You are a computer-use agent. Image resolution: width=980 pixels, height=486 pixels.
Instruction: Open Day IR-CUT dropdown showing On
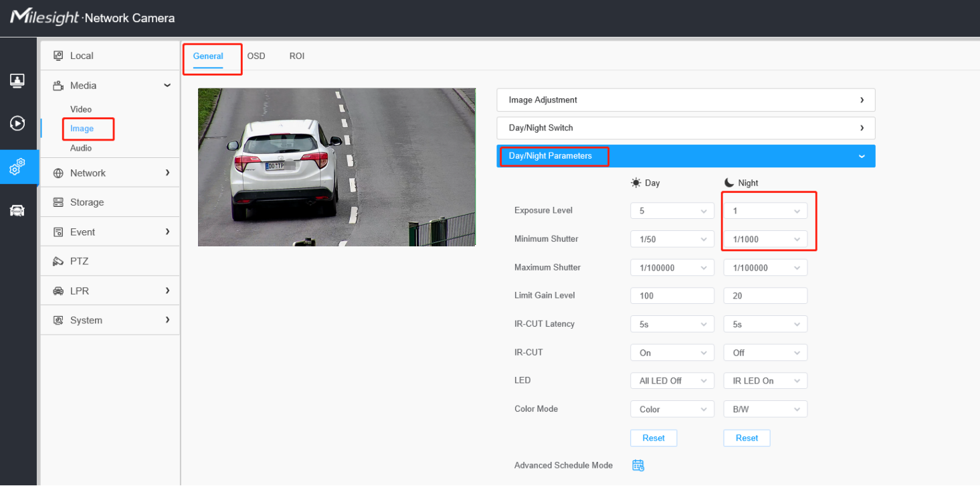point(672,353)
